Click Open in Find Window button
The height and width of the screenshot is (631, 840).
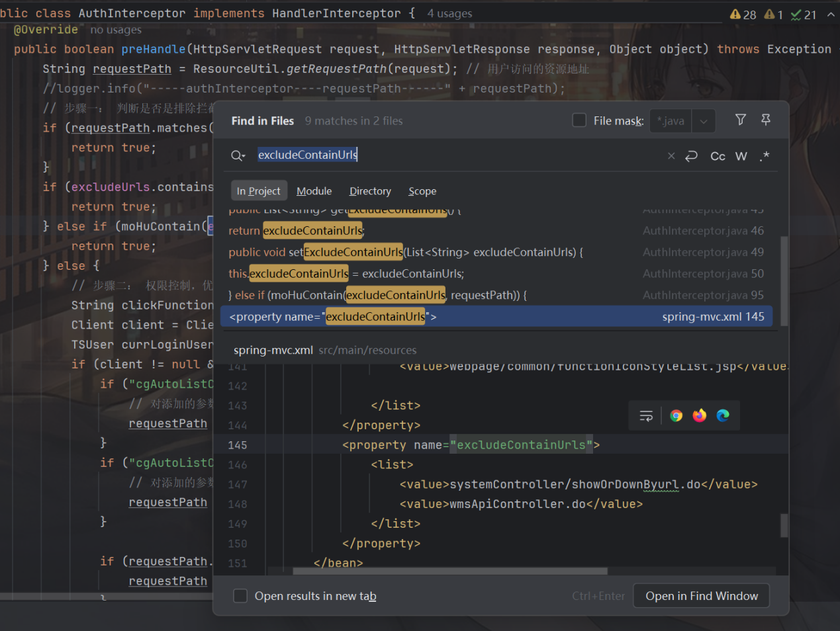click(x=702, y=596)
